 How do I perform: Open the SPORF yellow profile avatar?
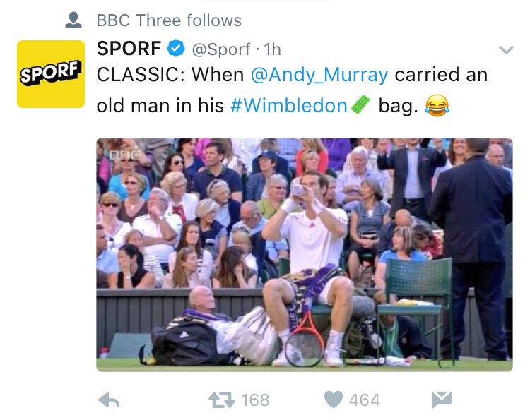click(51, 74)
